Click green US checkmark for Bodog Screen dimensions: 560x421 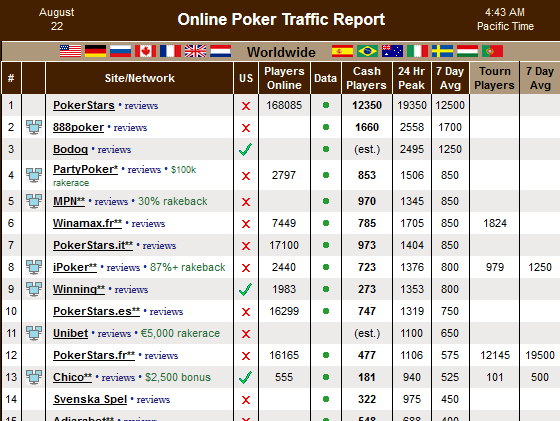click(245, 149)
